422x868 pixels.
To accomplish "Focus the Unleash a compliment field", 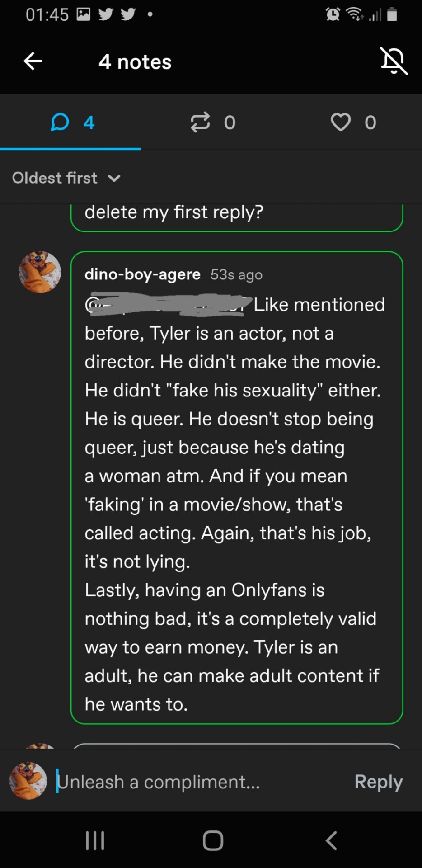I will [x=199, y=782].
